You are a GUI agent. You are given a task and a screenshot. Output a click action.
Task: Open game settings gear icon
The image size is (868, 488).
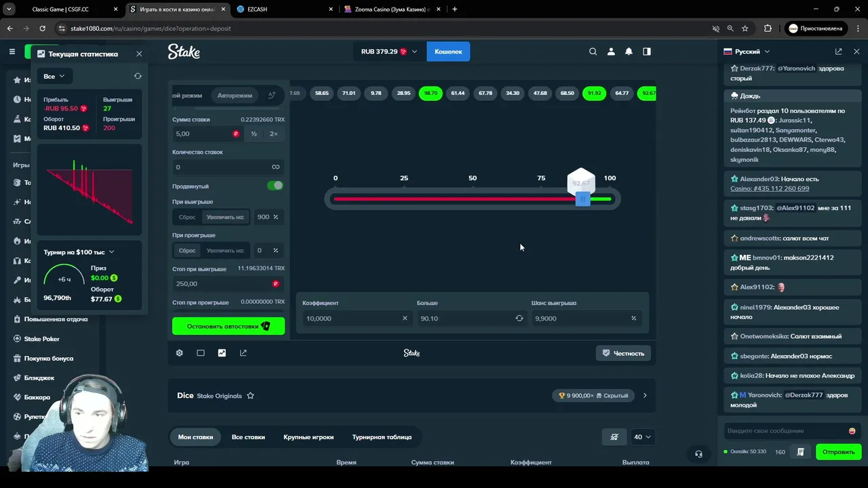tap(180, 353)
